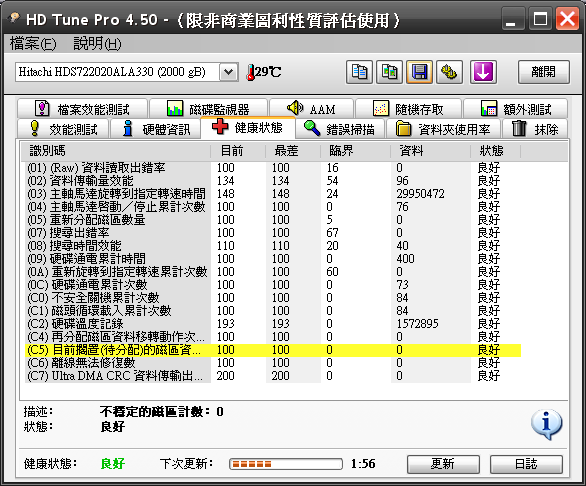Image resolution: width=586 pixels, height=486 pixels.
Task: Click the data value 29950472
Action: pyautogui.click(x=420, y=194)
